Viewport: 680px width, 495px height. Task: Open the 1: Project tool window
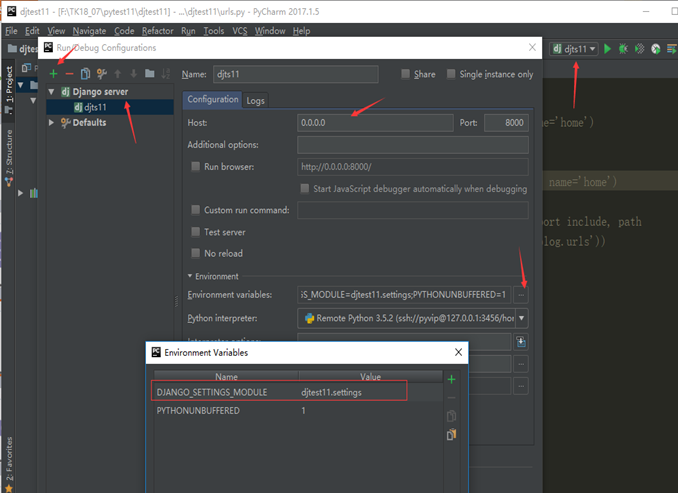coord(9,89)
